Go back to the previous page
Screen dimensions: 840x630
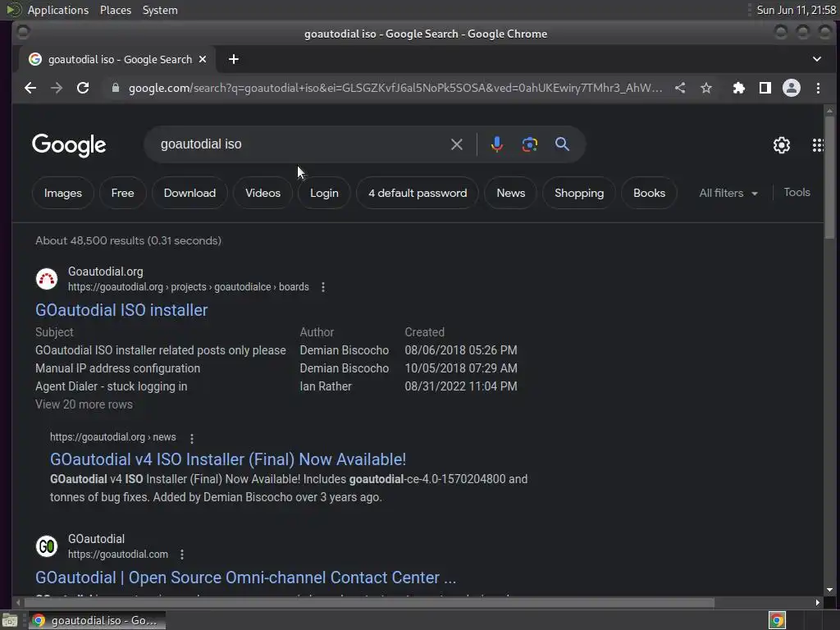pos(30,88)
